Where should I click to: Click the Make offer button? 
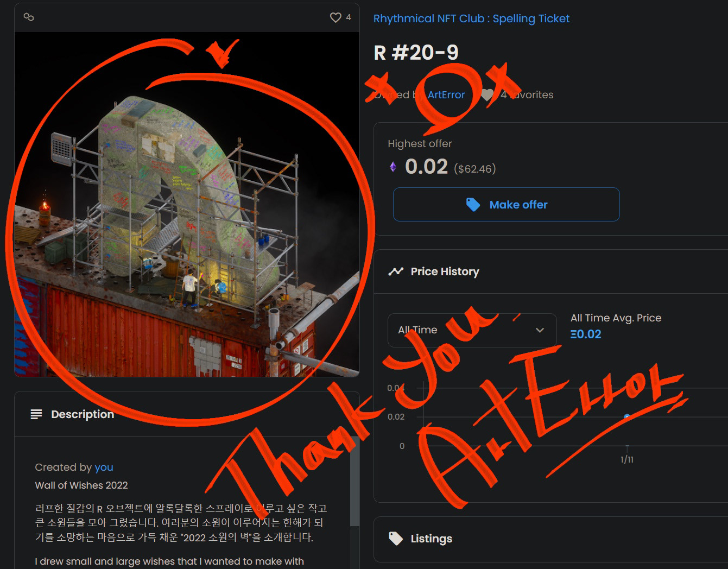point(506,204)
